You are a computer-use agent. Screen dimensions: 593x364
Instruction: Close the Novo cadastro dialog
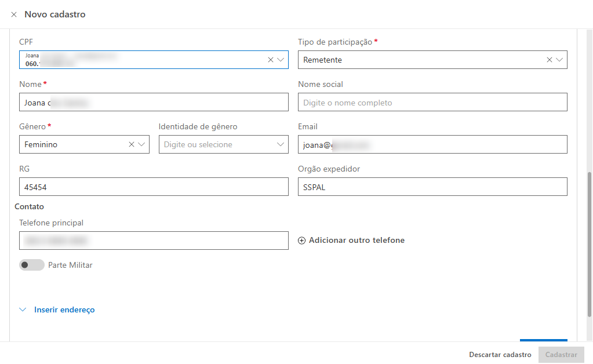(14, 14)
